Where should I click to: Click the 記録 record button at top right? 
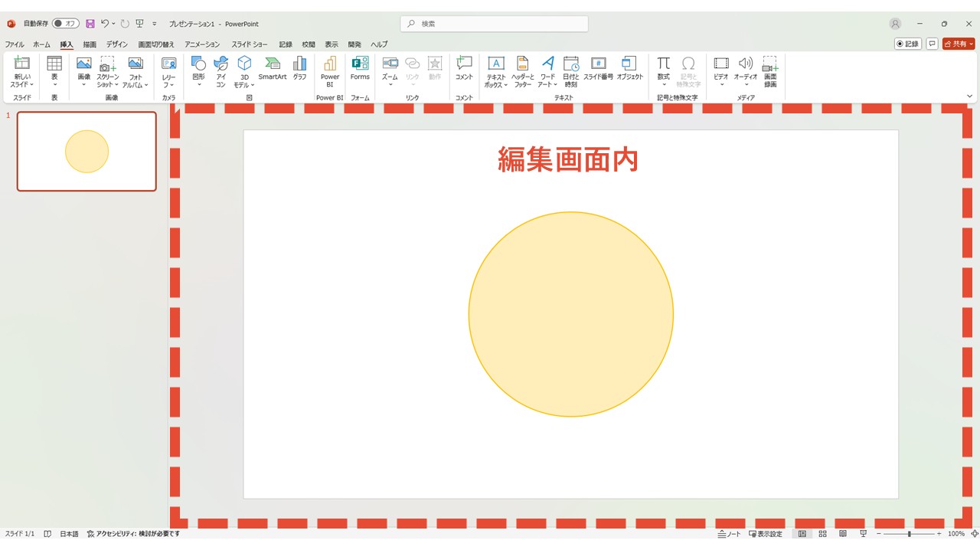click(908, 44)
